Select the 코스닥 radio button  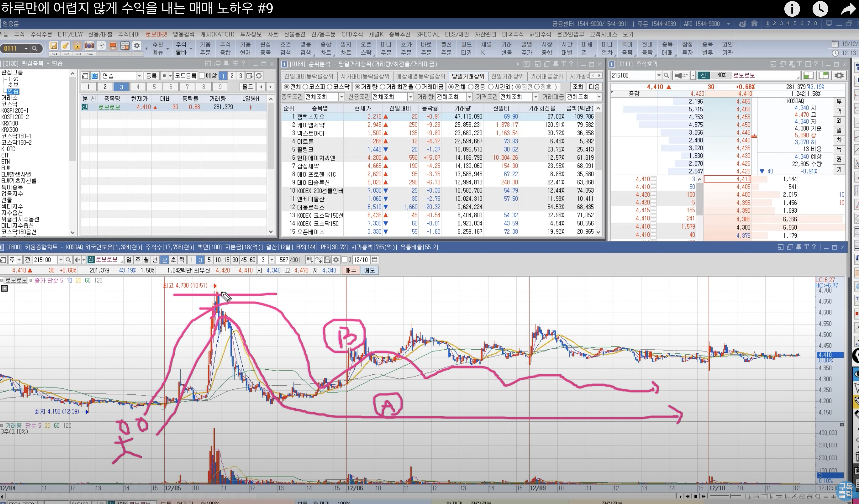[330, 87]
